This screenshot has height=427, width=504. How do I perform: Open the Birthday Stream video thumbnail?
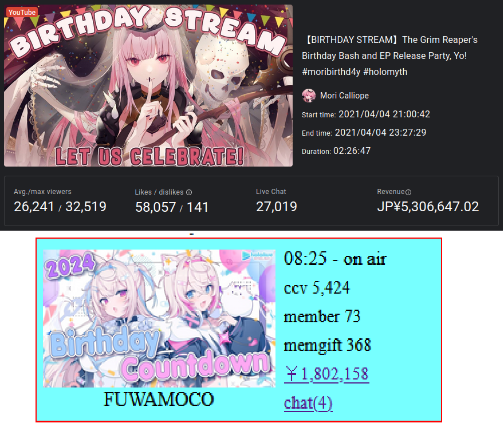pyautogui.click(x=148, y=85)
